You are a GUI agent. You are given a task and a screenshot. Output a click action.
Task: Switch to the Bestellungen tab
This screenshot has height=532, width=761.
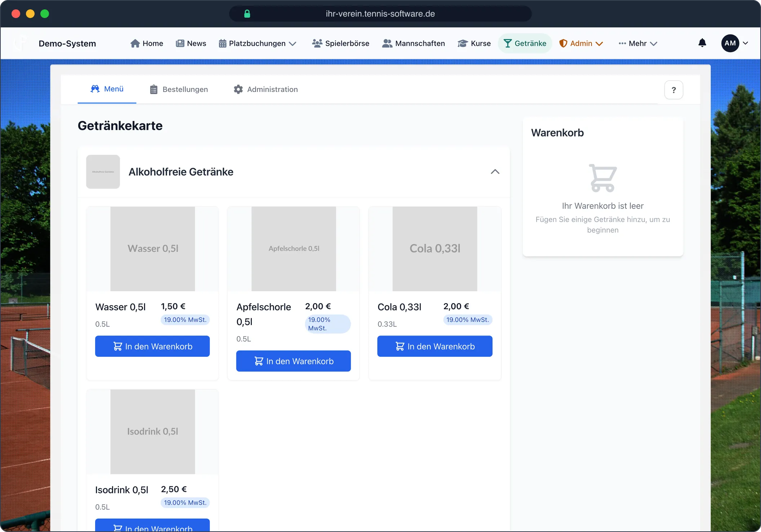point(179,89)
